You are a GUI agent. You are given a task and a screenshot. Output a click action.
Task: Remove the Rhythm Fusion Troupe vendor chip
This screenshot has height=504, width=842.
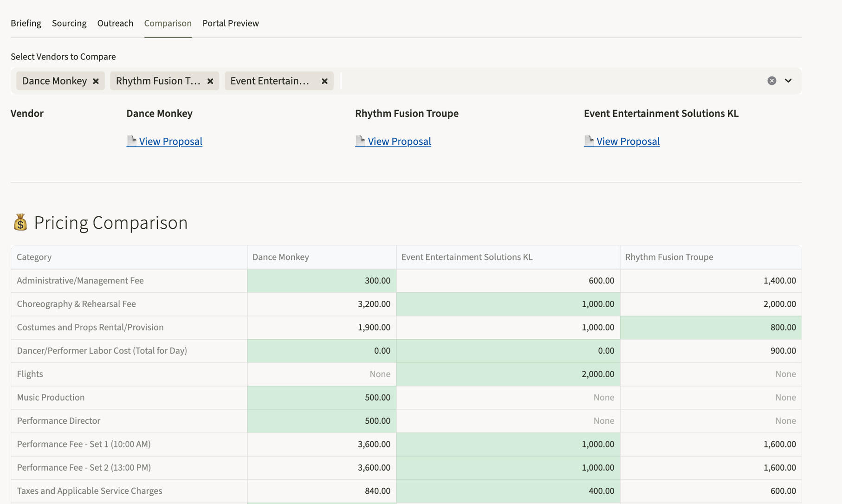(210, 81)
